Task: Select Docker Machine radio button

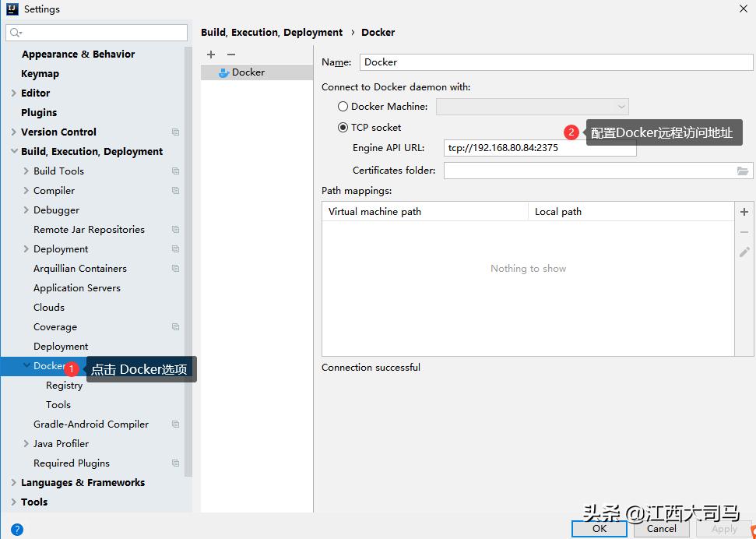Action: (x=343, y=107)
